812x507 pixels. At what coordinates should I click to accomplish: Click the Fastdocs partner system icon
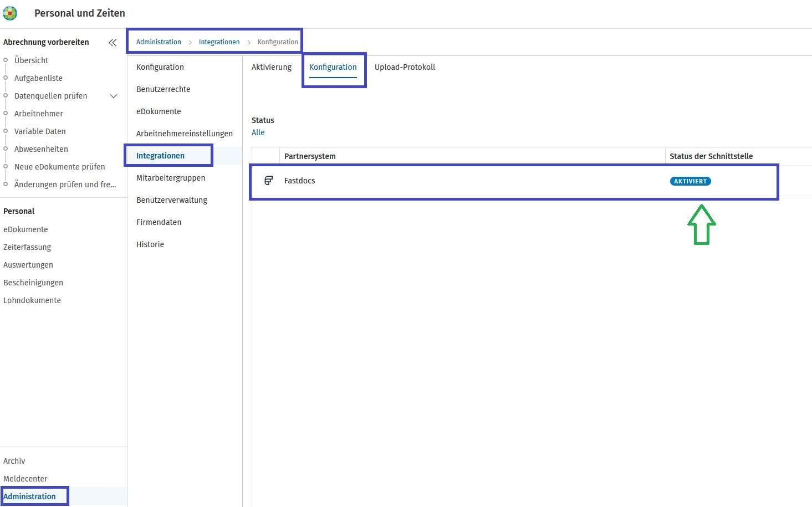click(x=268, y=181)
